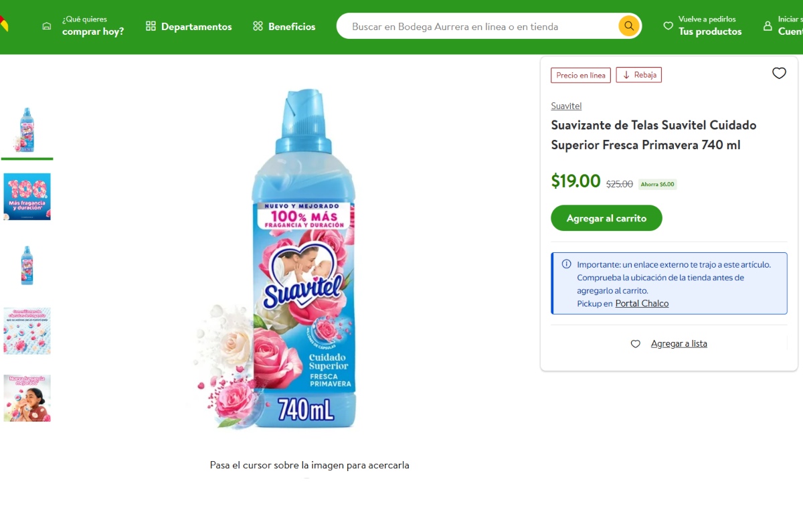Toggle the Precio en línea badge
Viewport: 803px width, 532px height.
pos(580,75)
